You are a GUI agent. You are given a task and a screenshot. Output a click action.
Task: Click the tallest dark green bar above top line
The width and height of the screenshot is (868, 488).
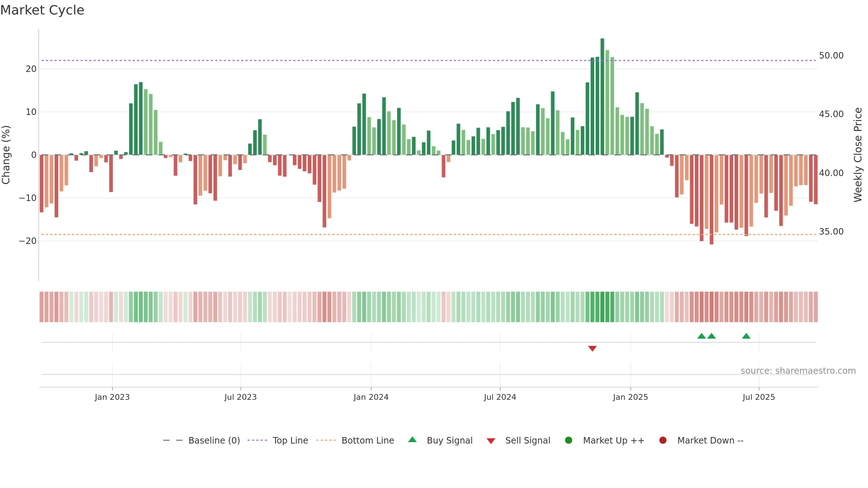point(602,97)
